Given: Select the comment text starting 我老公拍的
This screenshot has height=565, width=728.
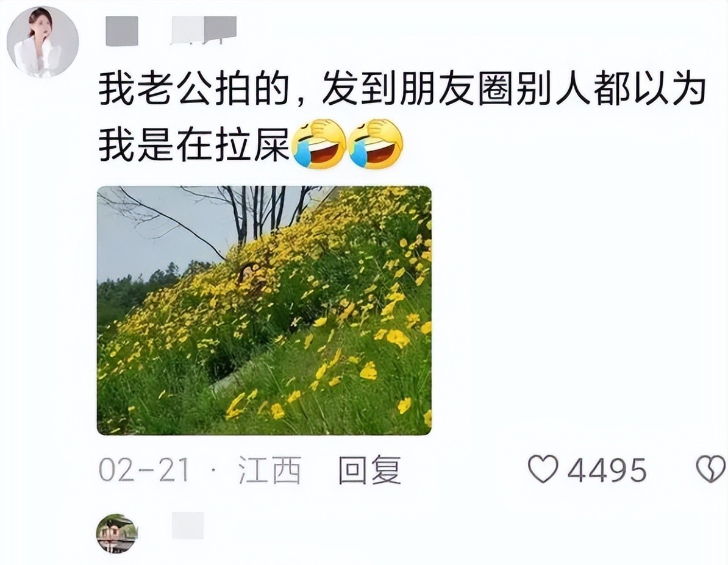Looking at the screenshot, I should pos(402,89).
